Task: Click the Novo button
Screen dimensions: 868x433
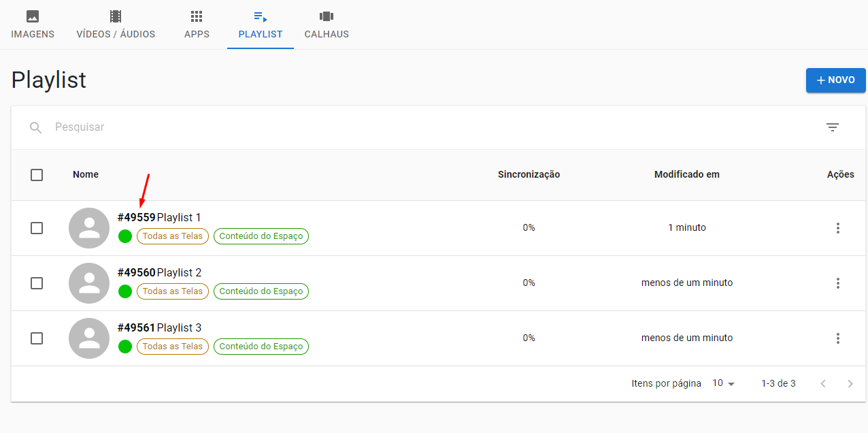Action: point(836,80)
